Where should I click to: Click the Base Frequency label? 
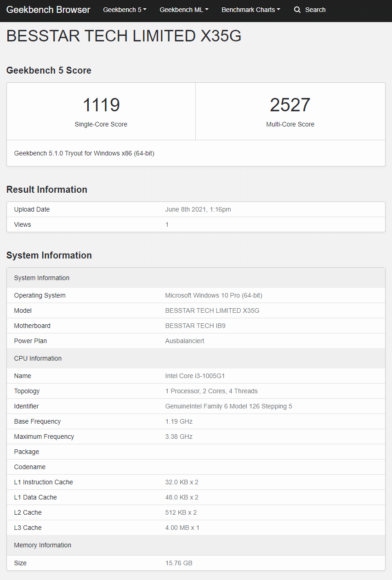[38, 421]
